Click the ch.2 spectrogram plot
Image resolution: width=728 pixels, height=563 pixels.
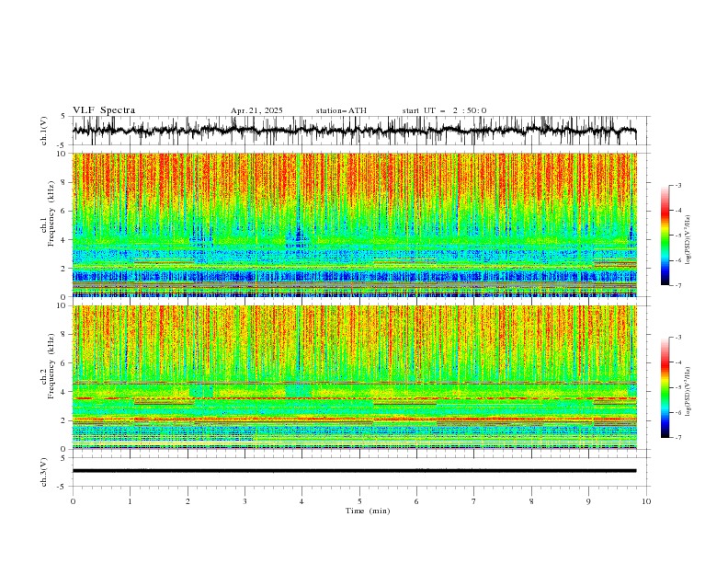pos(354,377)
